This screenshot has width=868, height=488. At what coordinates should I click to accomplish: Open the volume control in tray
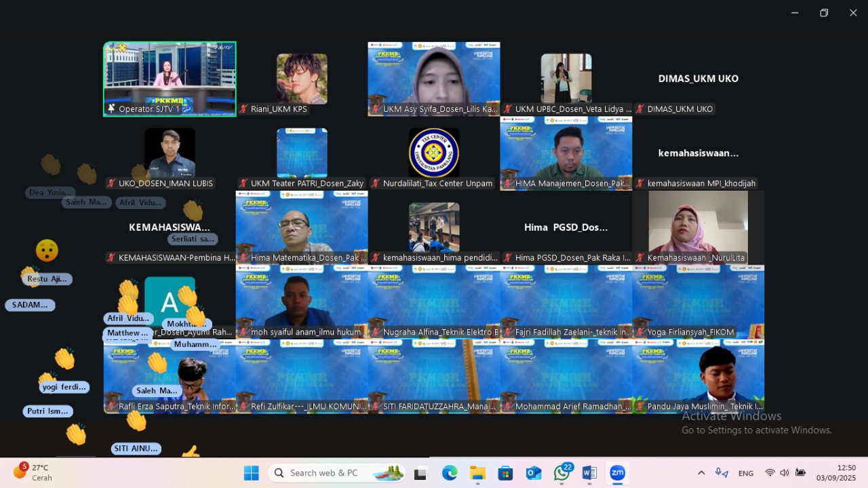[785, 473]
